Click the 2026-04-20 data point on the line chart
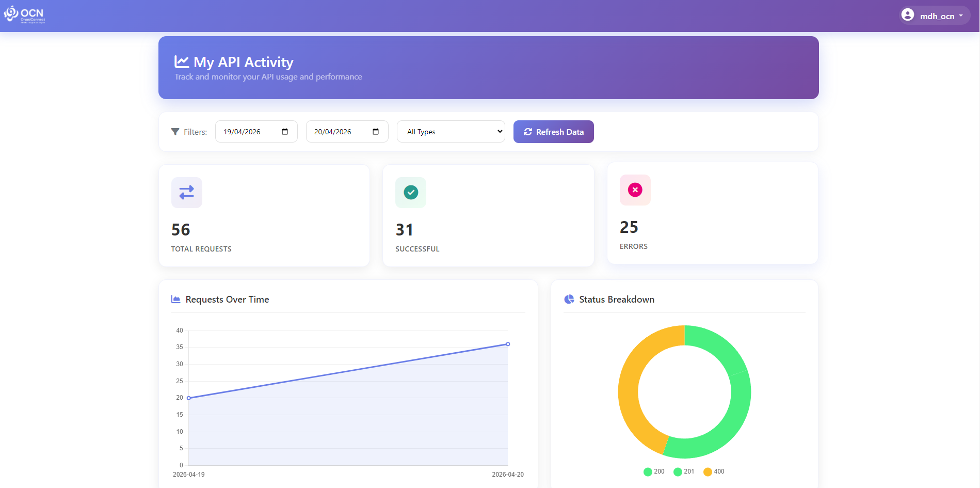980x488 pixels. (x=508, y=344)
